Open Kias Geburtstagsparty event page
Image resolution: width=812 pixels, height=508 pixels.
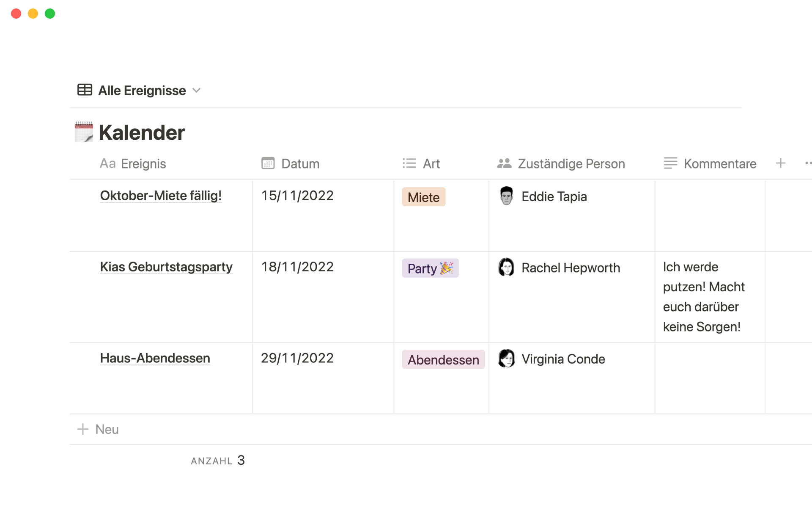[166, 267]
